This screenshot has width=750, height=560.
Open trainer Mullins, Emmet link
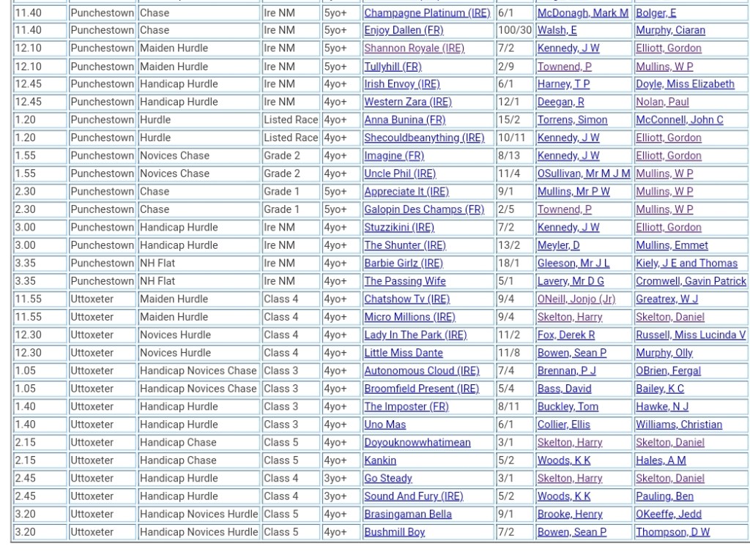coord(669,245)
